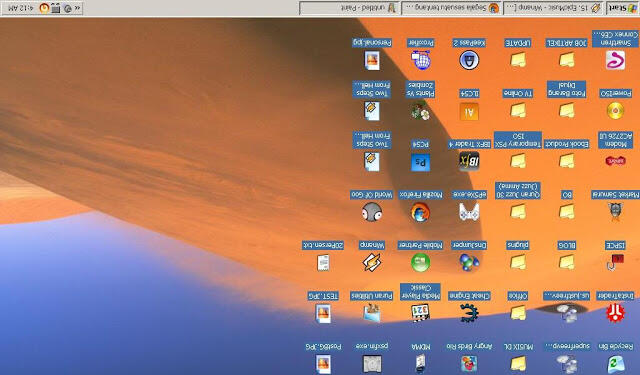Viewport: 640px width, 375px height.
Task: Launch the psxfin.exe icon
Action: pyautogui.click(x=372, y=364)
